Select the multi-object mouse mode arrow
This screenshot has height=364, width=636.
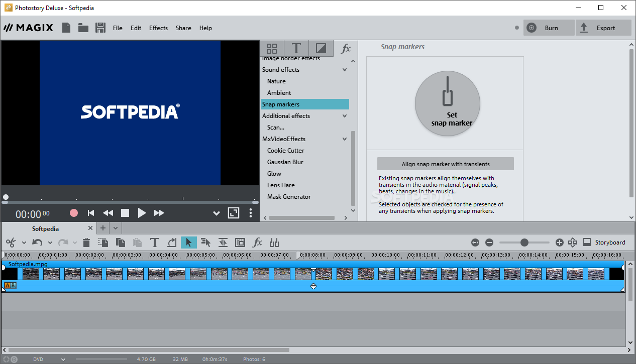click(206, 242)
